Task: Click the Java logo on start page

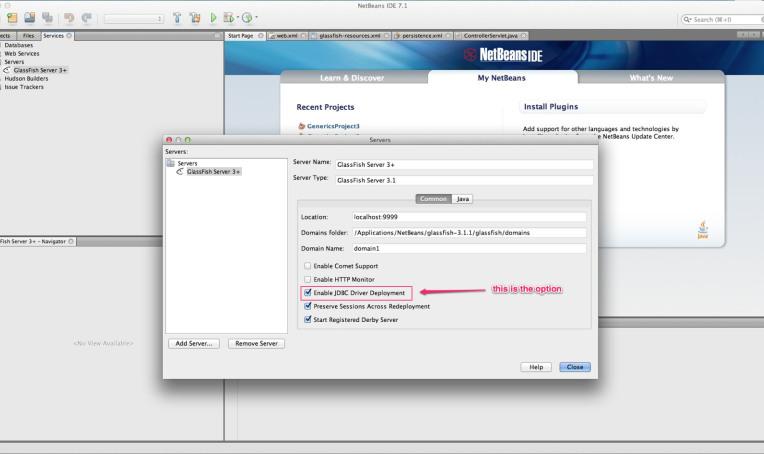Action: pyautogui.click(x=703, y=229)
